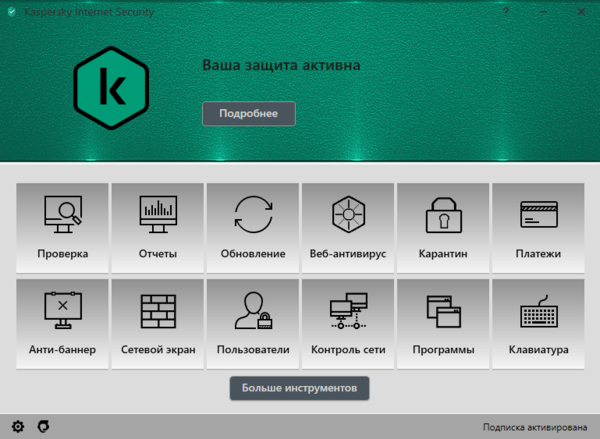The image size is (600, 439).
Task: Open the Контроль сети network monitor tile
Action: (x=348, y=324)
